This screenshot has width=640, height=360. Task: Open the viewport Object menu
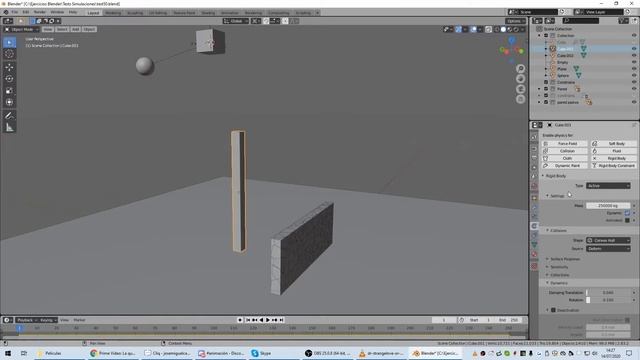[x=89, y=29]
